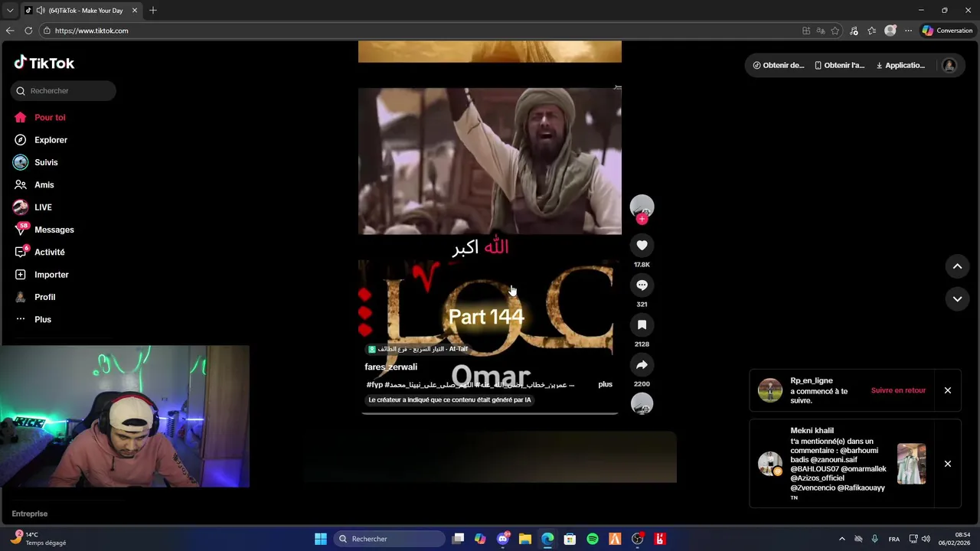
Task: Open the browser apps icon in address bar
Action: tap(806, 31)
